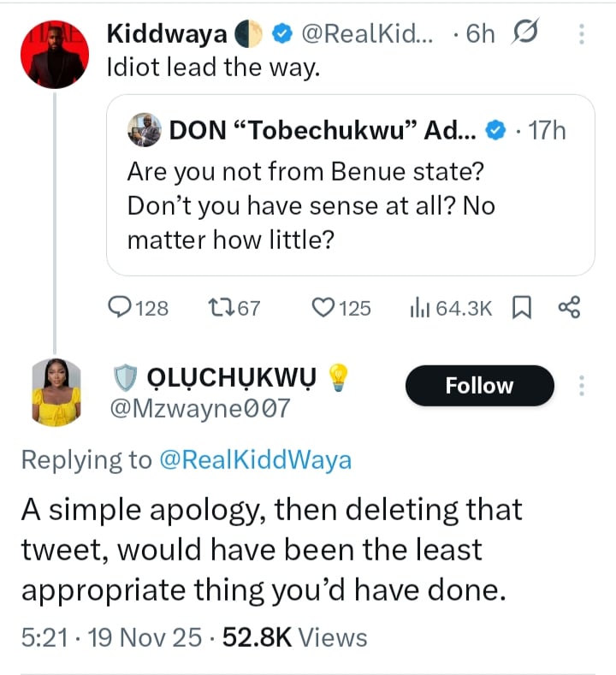View the 52.8K Views count

[295, 637]
